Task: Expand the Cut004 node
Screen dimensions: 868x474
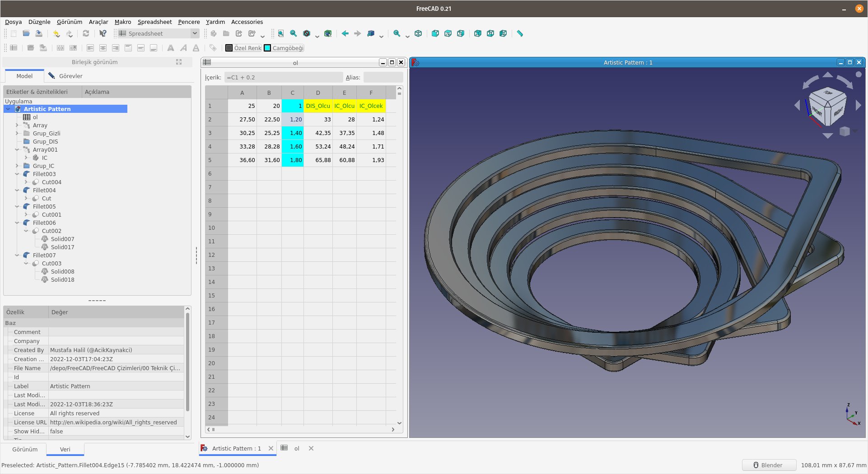Action: pyautogui.click(x=26, y=182)
